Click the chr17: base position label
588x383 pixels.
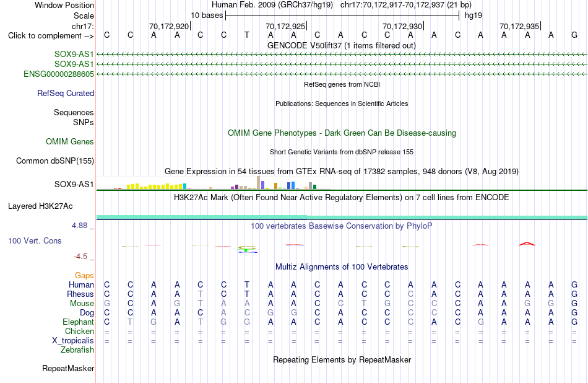(x=83, y=26)
